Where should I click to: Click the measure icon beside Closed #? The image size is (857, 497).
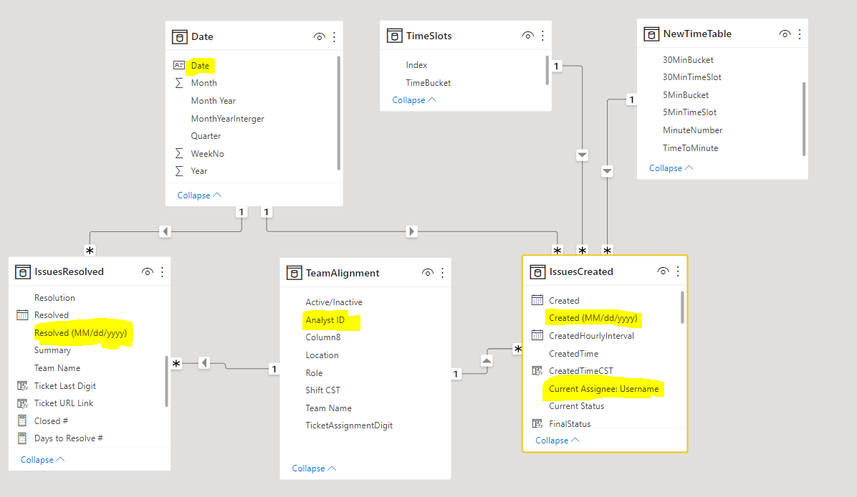(x=22, y=421)
